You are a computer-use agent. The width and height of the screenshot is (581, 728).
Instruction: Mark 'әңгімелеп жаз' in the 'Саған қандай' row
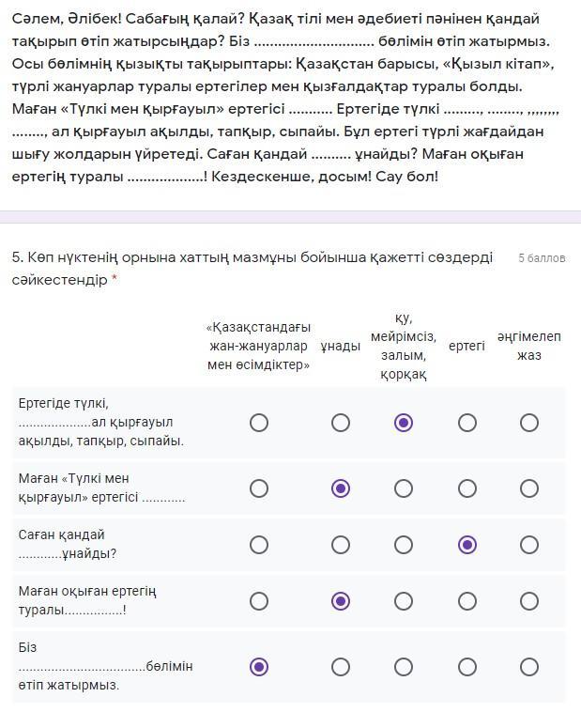pos(529,545)
